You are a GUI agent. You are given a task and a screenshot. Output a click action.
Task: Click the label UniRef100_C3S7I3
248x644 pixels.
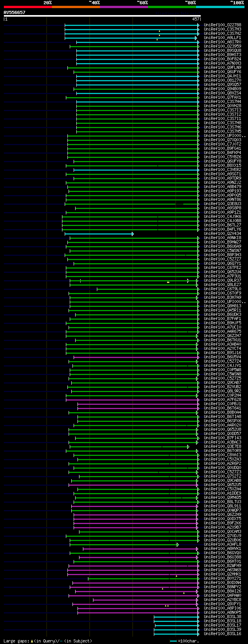[222, 110]
